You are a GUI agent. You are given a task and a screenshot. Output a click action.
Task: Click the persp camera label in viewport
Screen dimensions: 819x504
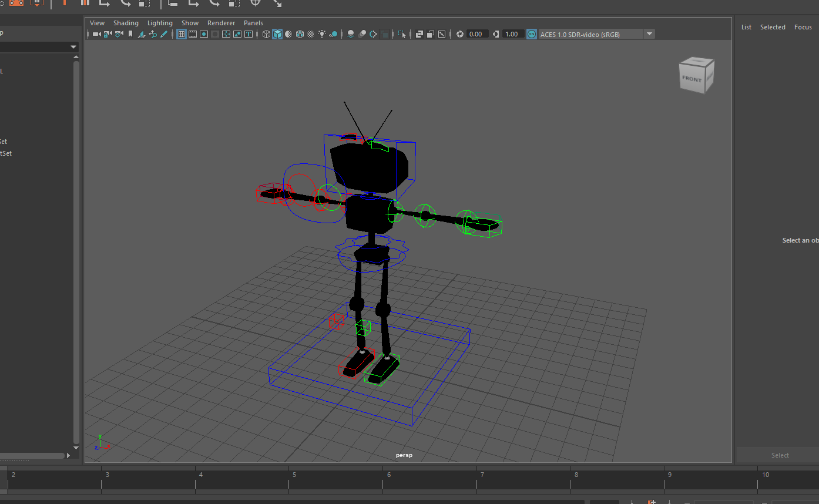click(404, 455)
